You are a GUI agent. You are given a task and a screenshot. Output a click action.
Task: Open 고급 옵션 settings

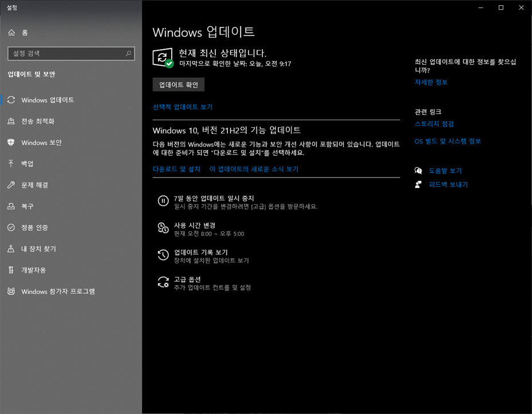(x=204, y=283)
